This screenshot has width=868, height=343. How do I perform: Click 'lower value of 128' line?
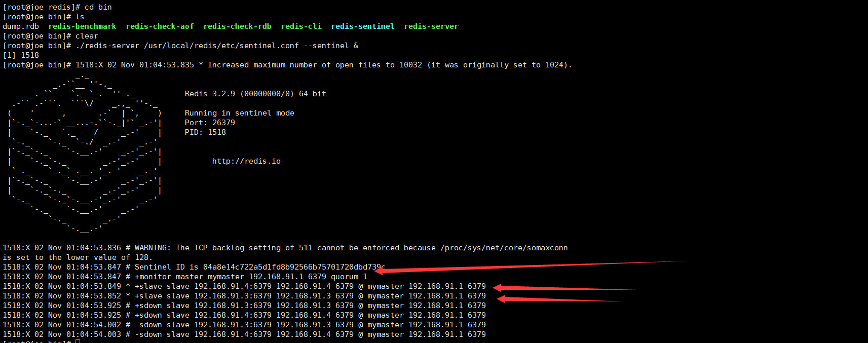[x=78, y=257]
